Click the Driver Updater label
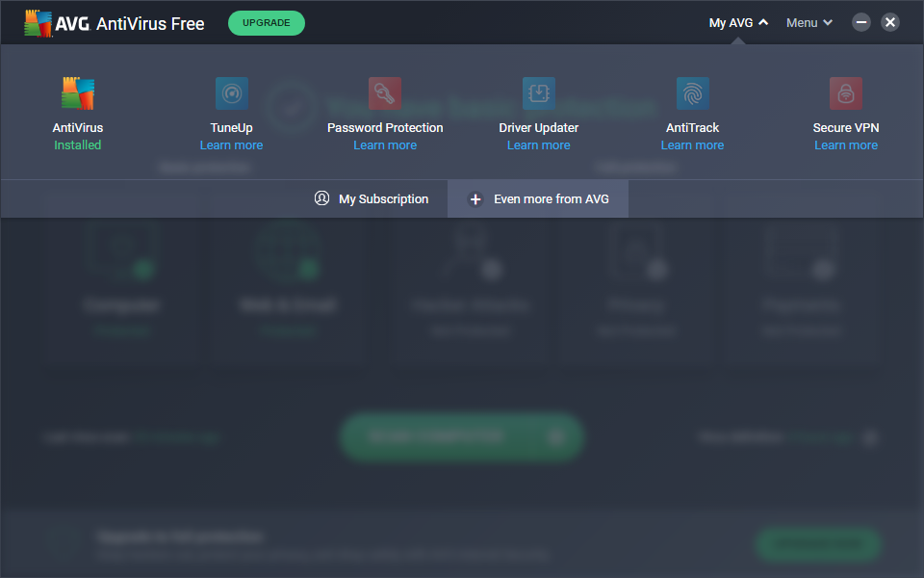This screenshot has width=924, height=578. coord(539,128)
